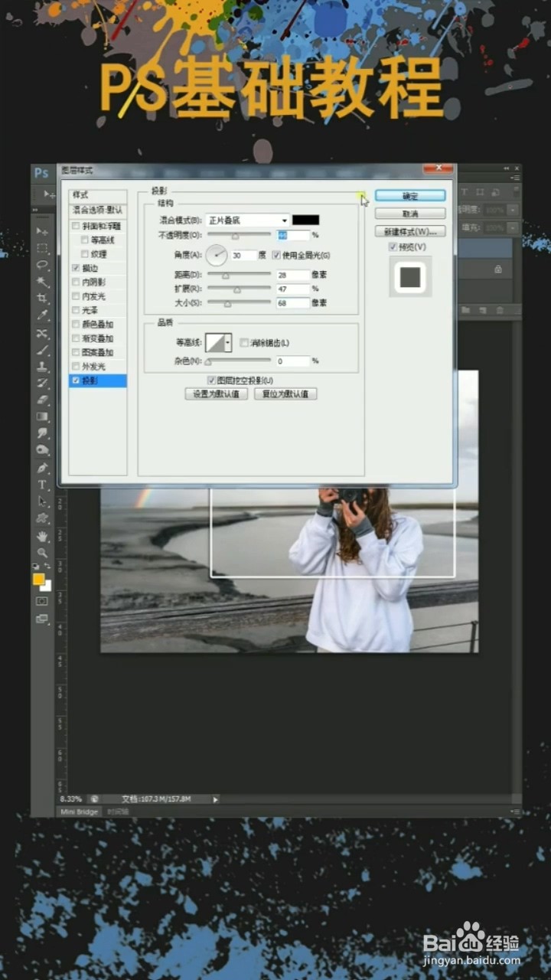Click the 扩展 value field showing 47
551x980 pixels.
pyautogui.click(x=292, y=289)
